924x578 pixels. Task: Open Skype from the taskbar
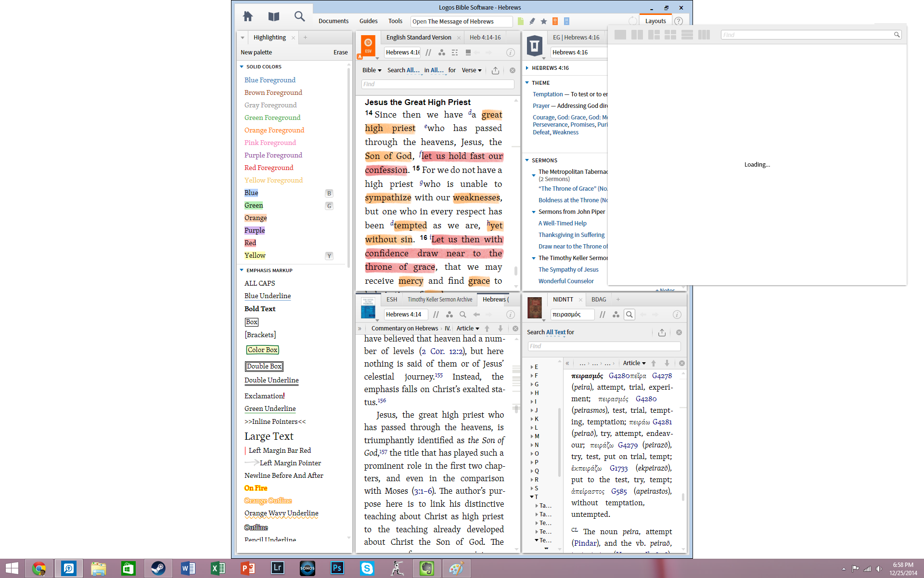pyautogui.click(x=367, y=568)
